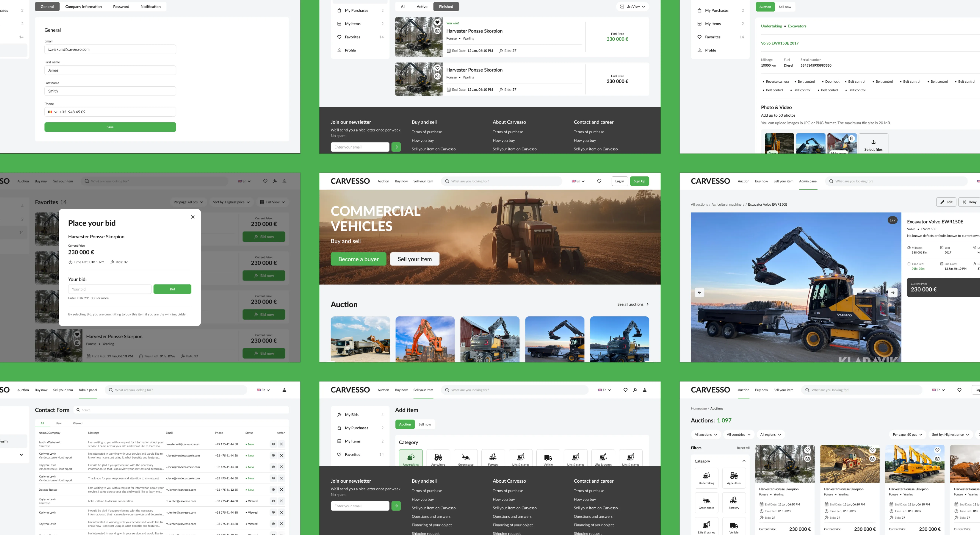The image size is (980, 535).
Task: Click the green Save button
Action: coord(110,127)
